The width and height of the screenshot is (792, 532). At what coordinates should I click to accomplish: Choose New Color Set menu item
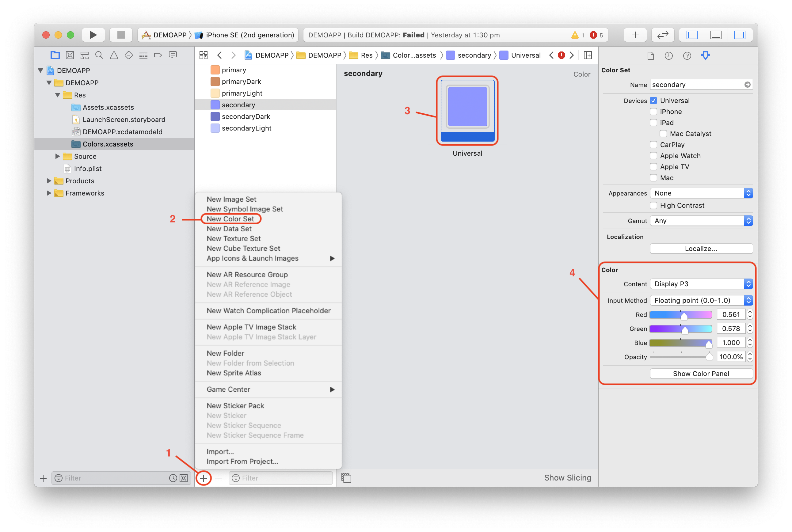click(x=230, y=219)
